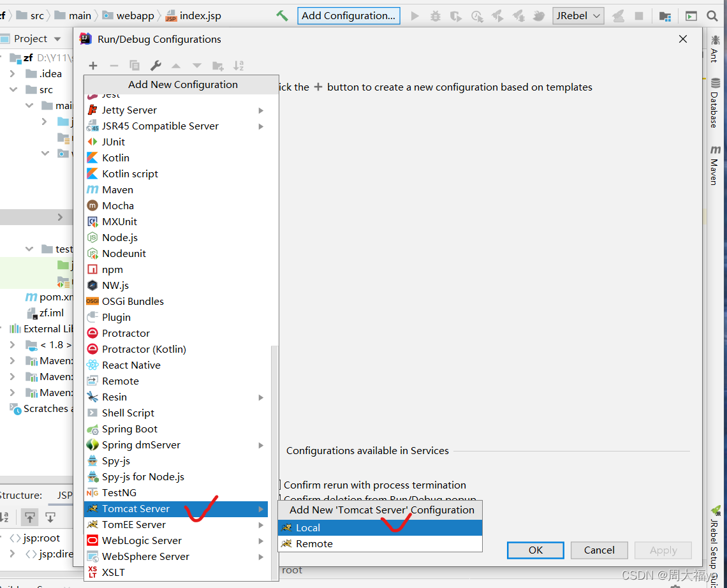Click the Stop square icon in toolbar
This screenshot has height=588, width=727.
pyautogui.click(x=639, y=16)
